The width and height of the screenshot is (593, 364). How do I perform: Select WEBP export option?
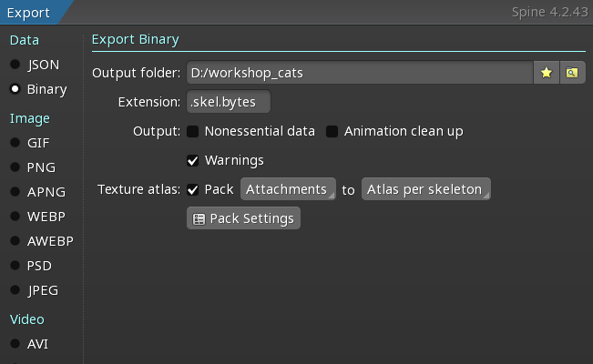point(15,217)
